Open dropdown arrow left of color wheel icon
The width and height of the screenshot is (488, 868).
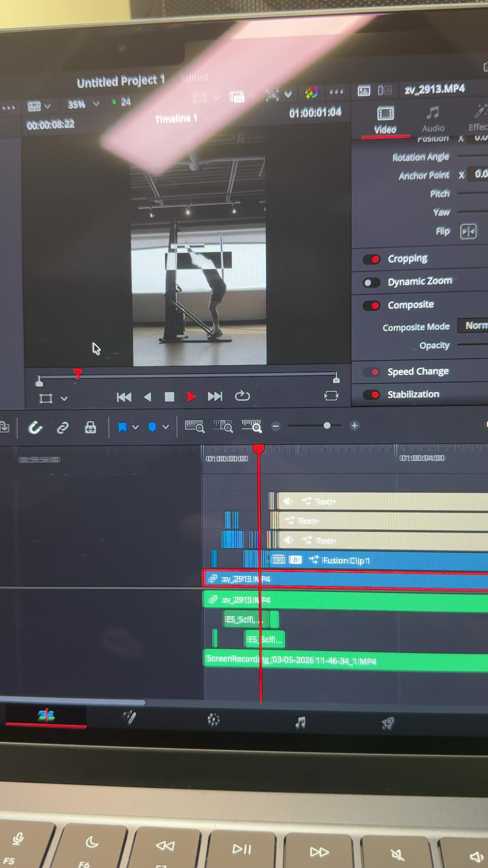288,94
